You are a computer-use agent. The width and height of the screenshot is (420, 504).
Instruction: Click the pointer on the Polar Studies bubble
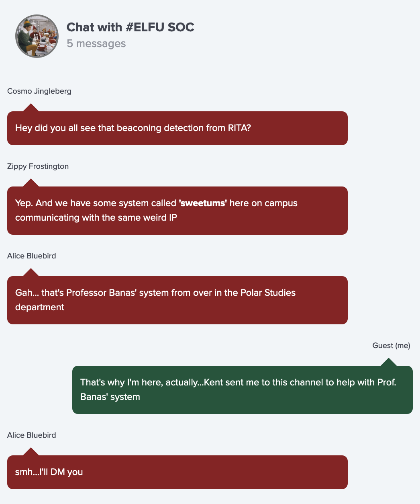point(31,272)
